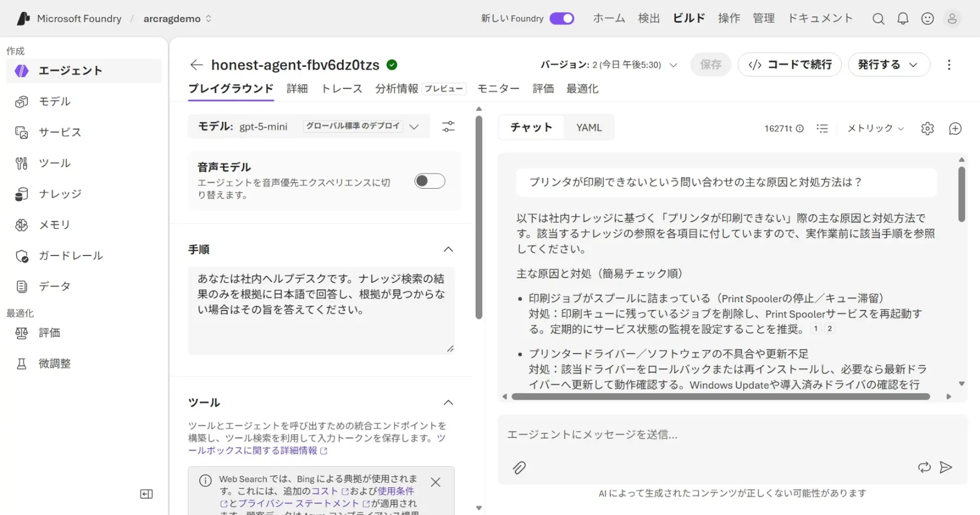Click the Microsoft Foundry logo icon
This screenshot has width=980, height=515.
(x=23, y=18)
